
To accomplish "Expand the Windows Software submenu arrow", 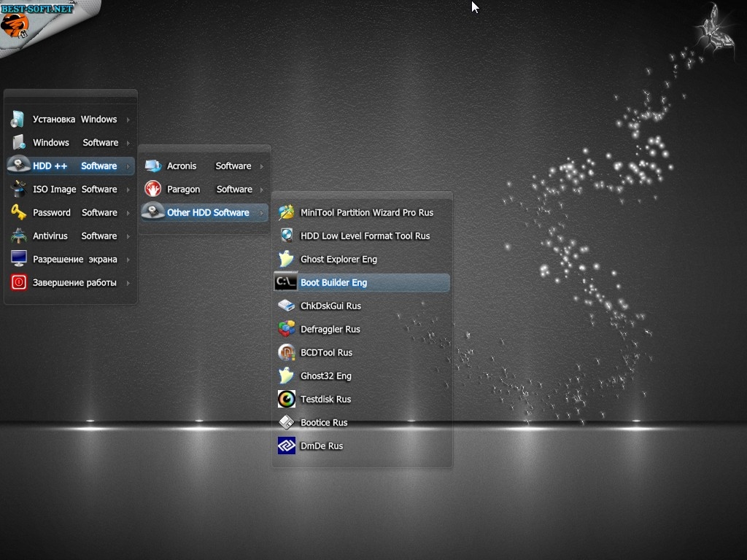I will [128, 143].
